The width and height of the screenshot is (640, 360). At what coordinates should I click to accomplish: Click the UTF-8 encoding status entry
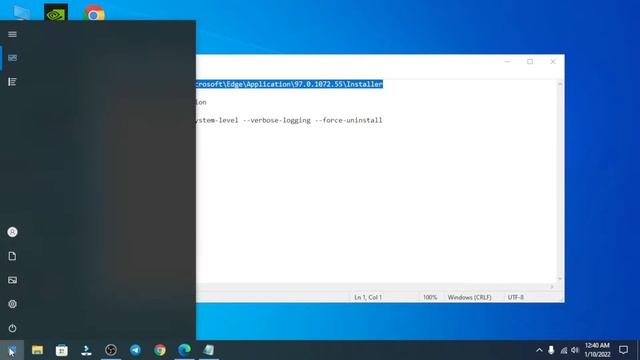click(x=516, y=298)
